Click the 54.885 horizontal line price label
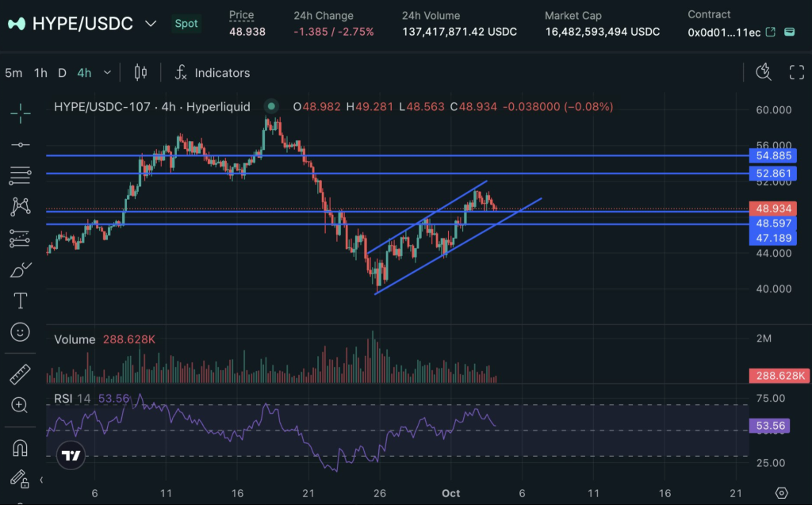The width and height of the screenshot is (812, 505). 773,155
